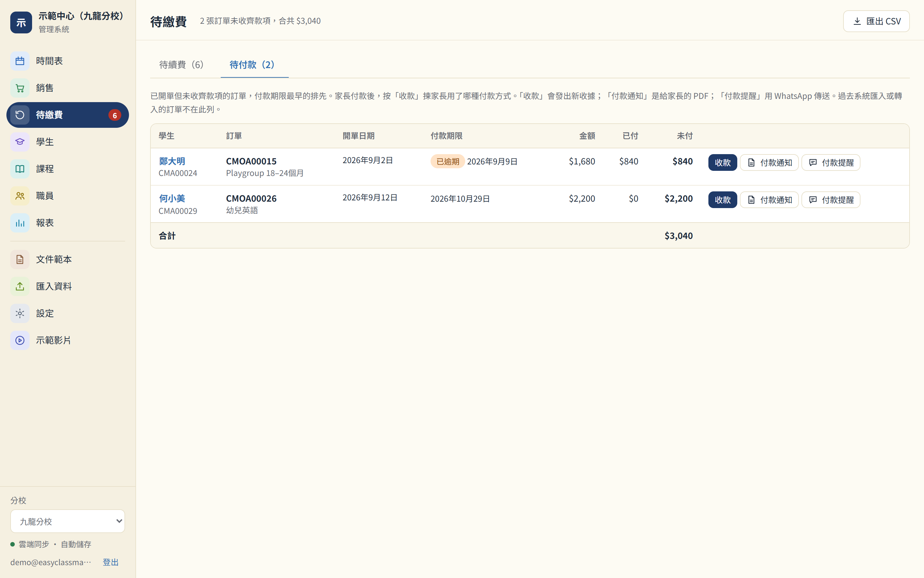This screenshot has width=924, height=578.
Task: Click the 登出 logout link
Action: point(111,562)
